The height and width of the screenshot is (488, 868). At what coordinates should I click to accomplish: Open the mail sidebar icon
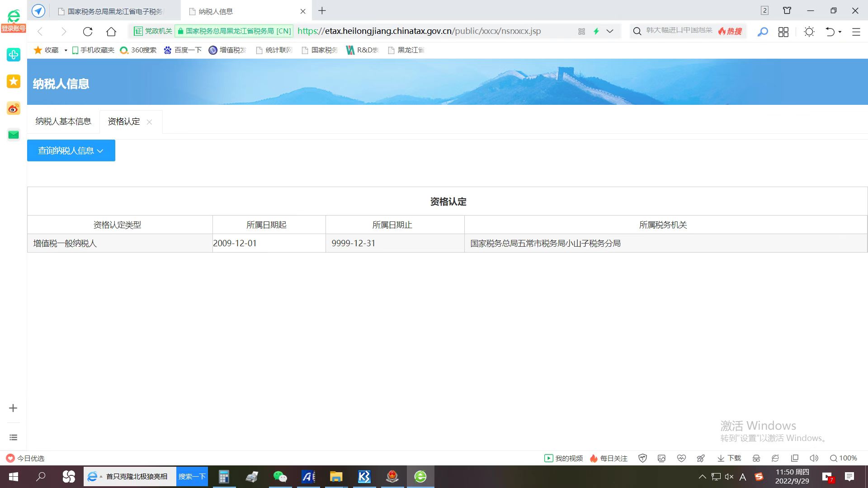tap(14, 135)
